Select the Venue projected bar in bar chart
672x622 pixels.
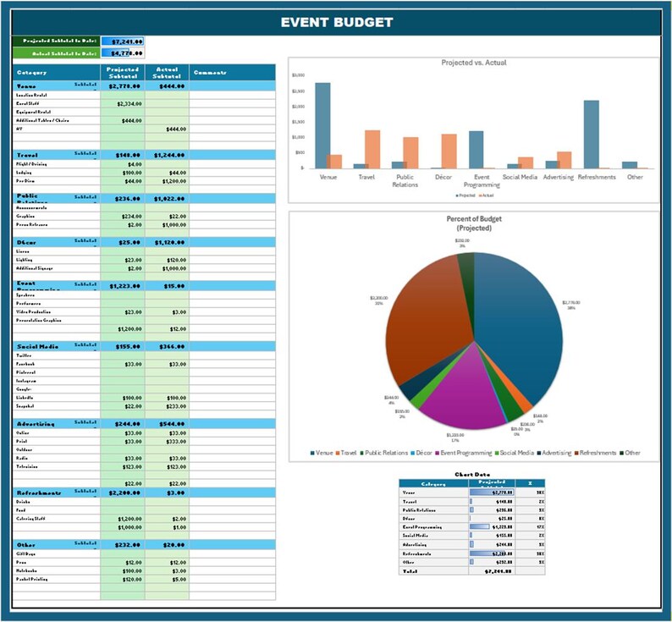pyautogui.click(x=322, y=125)
